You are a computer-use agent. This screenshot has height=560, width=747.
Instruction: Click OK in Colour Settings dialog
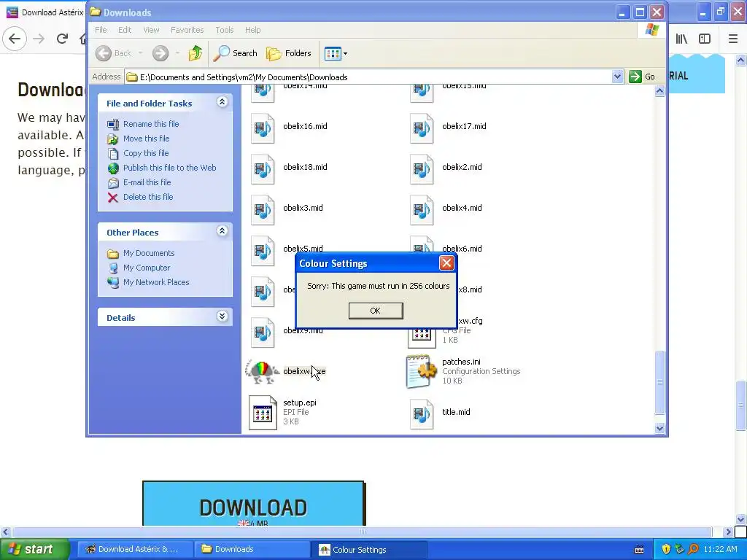pyautogui.click(x=376, y=311)
